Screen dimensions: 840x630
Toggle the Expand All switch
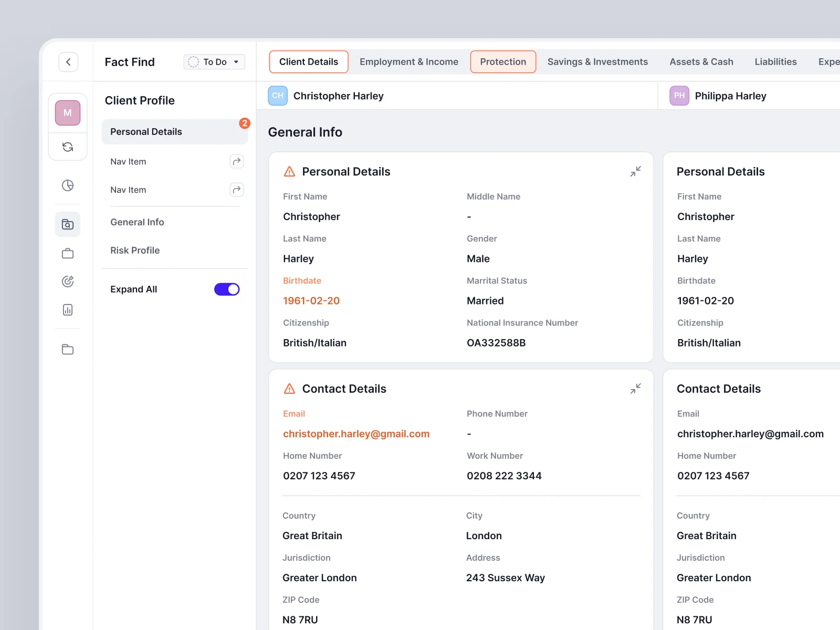227,289
